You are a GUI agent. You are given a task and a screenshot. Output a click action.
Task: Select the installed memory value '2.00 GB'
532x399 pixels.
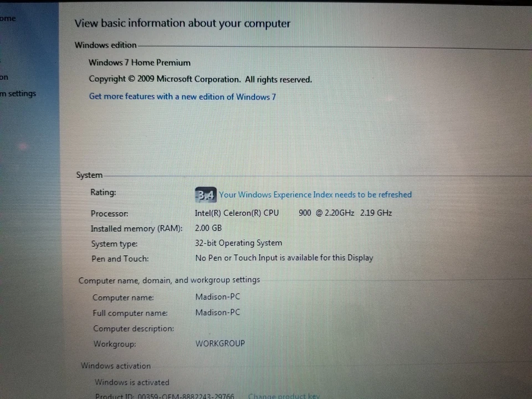tap(208, 228)
